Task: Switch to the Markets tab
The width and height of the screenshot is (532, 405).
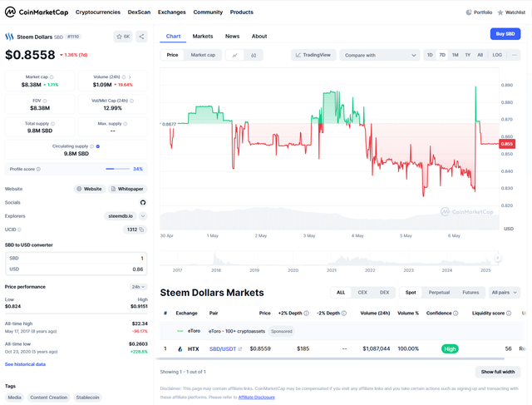Action: click(203, 37)
